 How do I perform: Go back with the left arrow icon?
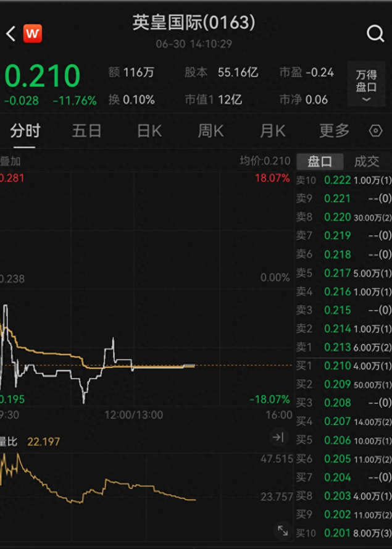11,34
